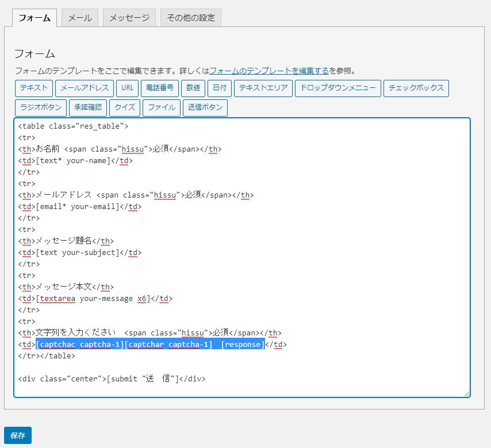Screen dimensions: 491x448
Task: Click the URL tag button
Action: (x=128, y=88)
